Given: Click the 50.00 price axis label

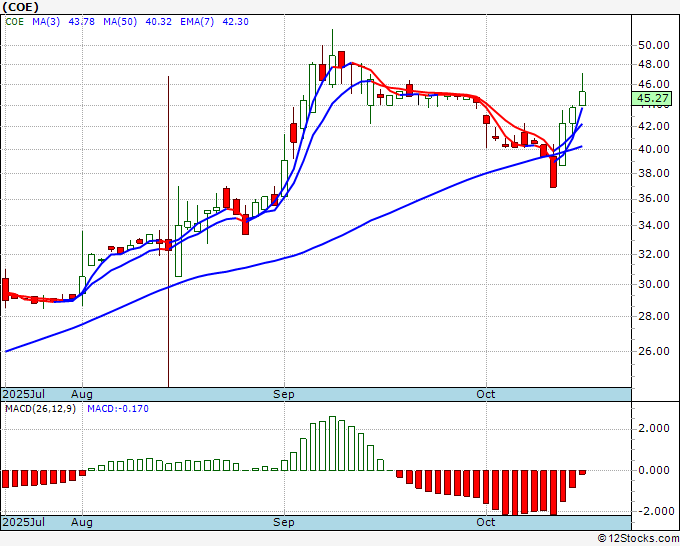Looking at the screenshot, I should pos(654,46).
